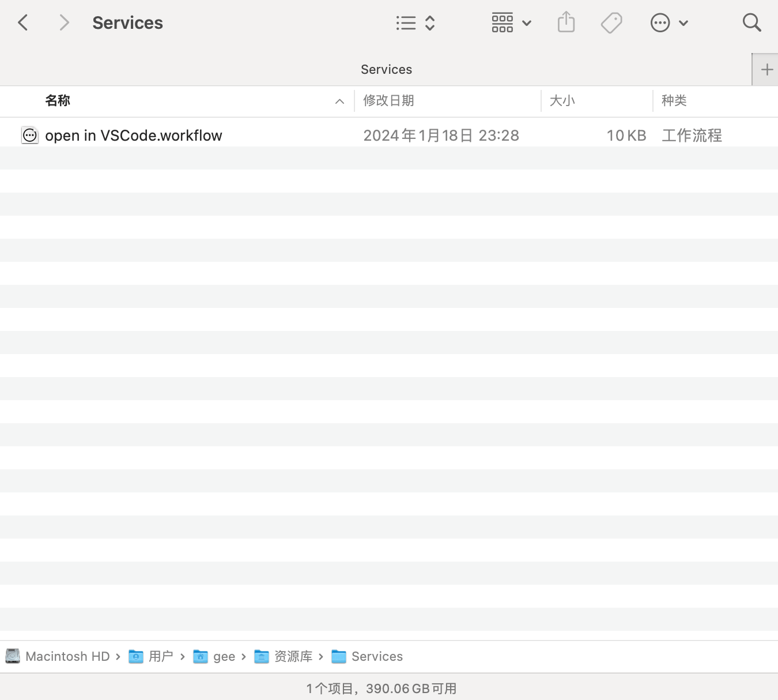Select the Services tab
The image size is (778, 700).
pyautogui.click(x=386, y=70)
